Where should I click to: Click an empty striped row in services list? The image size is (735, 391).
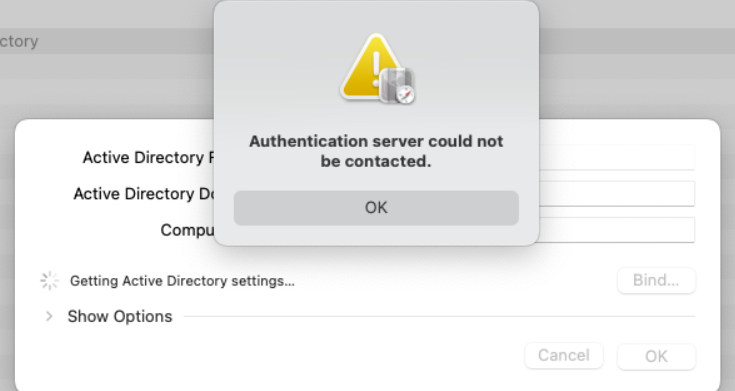[x=107, y=92]
